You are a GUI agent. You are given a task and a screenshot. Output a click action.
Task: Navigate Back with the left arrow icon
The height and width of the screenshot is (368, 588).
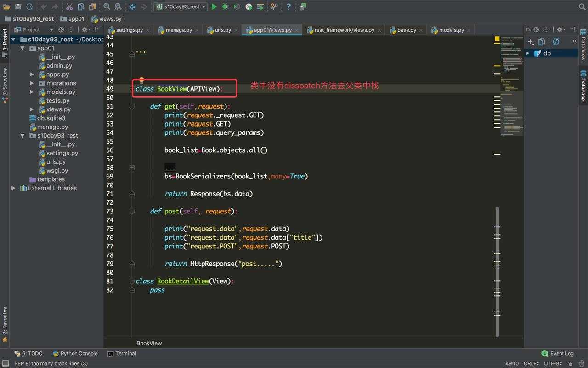(132, 6)
